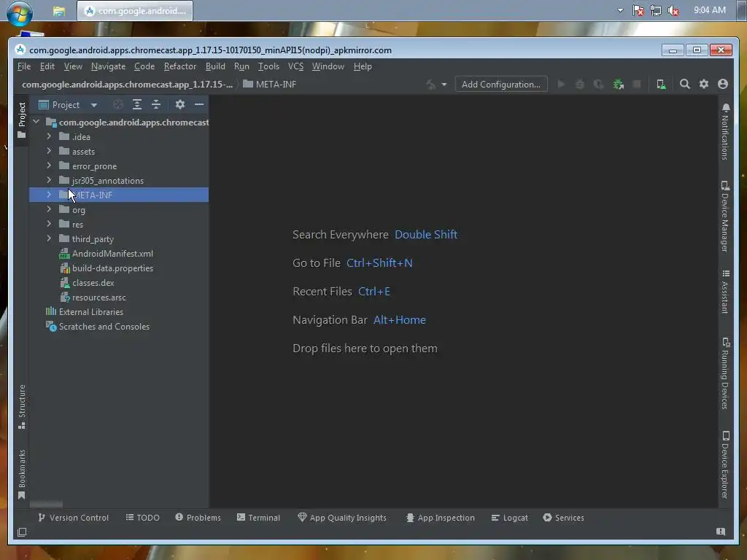Expand the res folder
Image resolution: width=747 pixels, height=560 pixels.
click(49, 224)
